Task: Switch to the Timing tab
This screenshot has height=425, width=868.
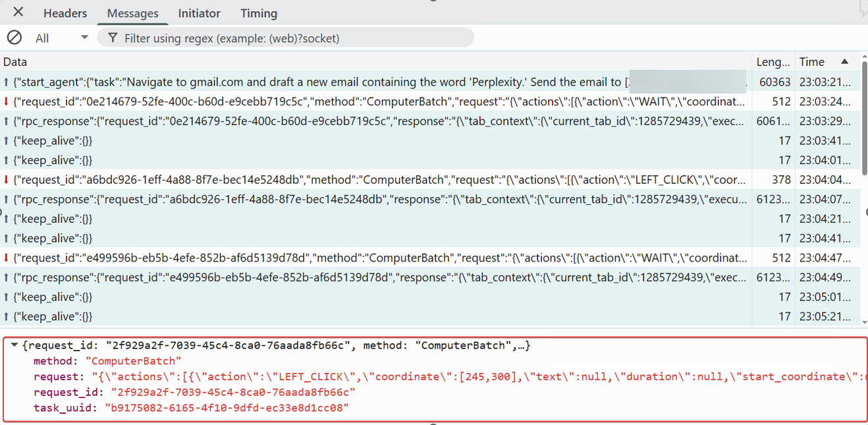Action: [x=259, y=13]
